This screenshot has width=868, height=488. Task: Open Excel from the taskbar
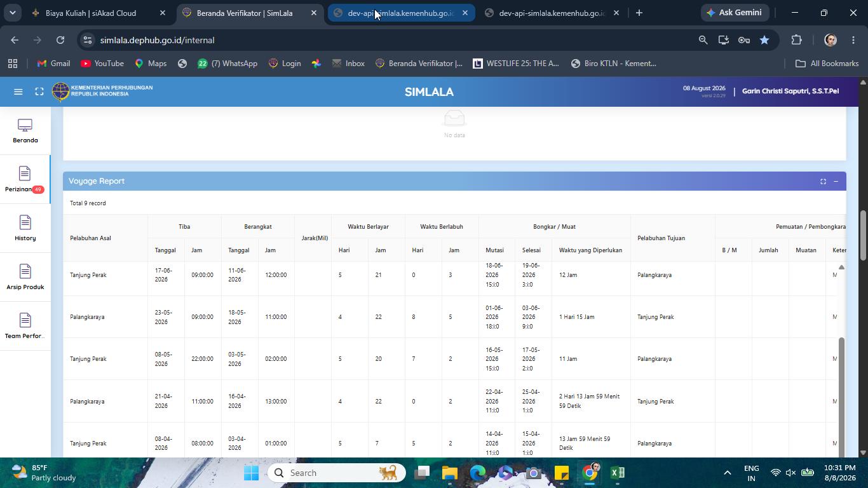[x=618, y=473]
